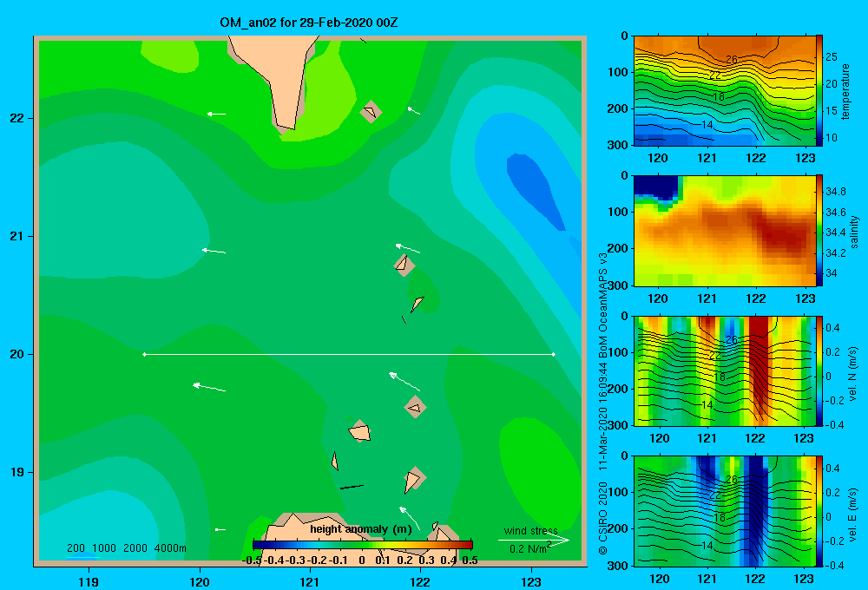
Task: Click the '300' depth label of salinity panel
Action: 617,285
